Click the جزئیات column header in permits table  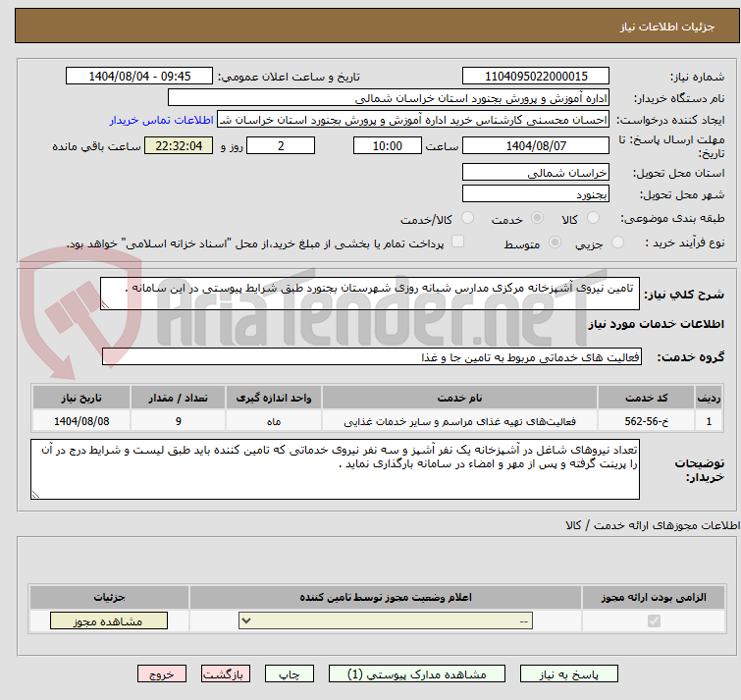[109, 598]
